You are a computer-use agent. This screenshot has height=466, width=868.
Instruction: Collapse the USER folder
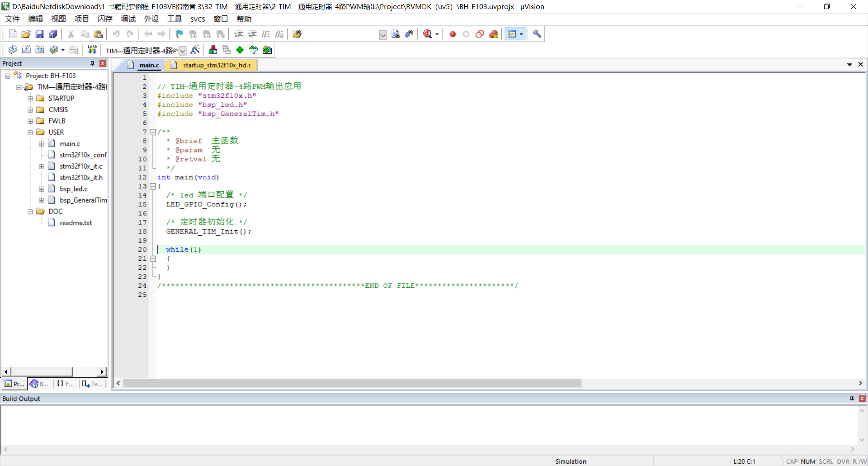point(30,133)
